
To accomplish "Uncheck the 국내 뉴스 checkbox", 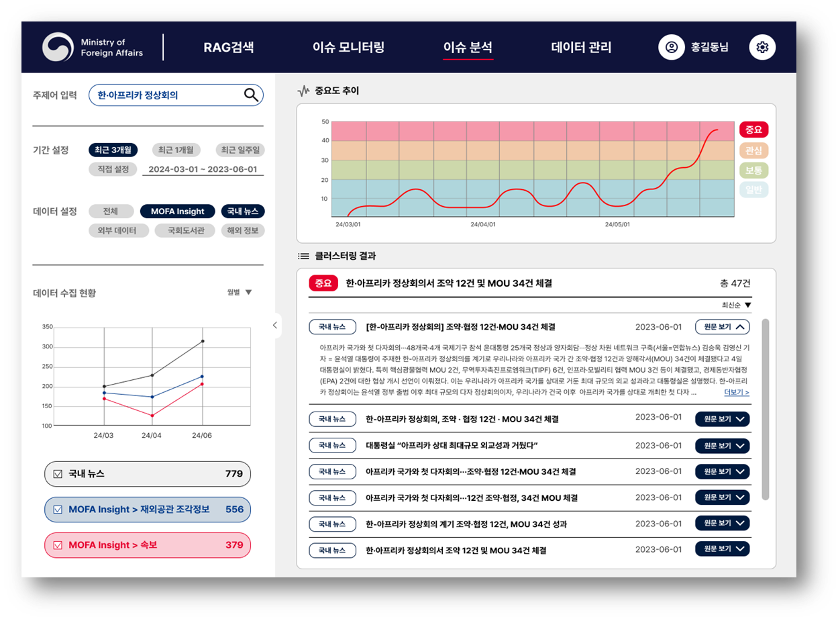I will point(58,474).
